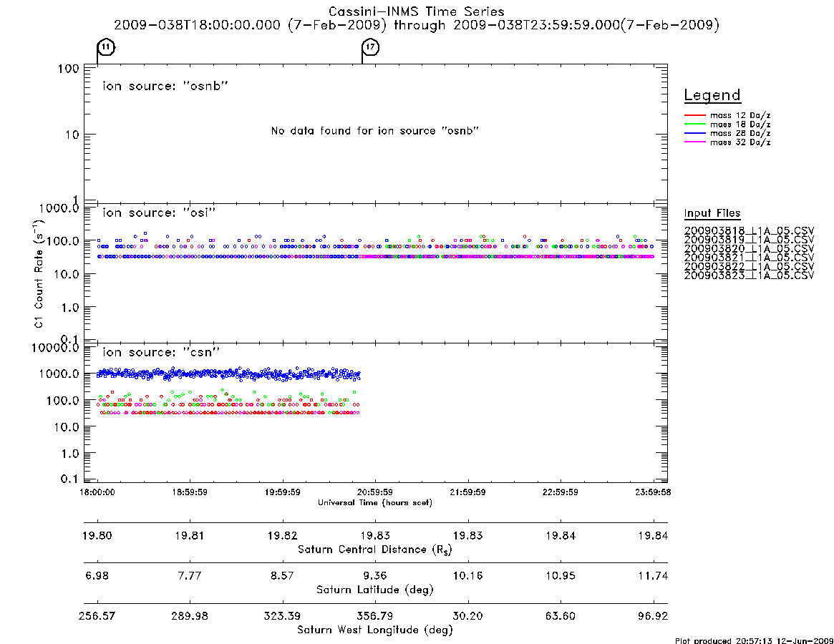This screenshot has height=644, width=834.
Task: Select input file 200903818_L1A_05.CSV
Action: [749, 231]
